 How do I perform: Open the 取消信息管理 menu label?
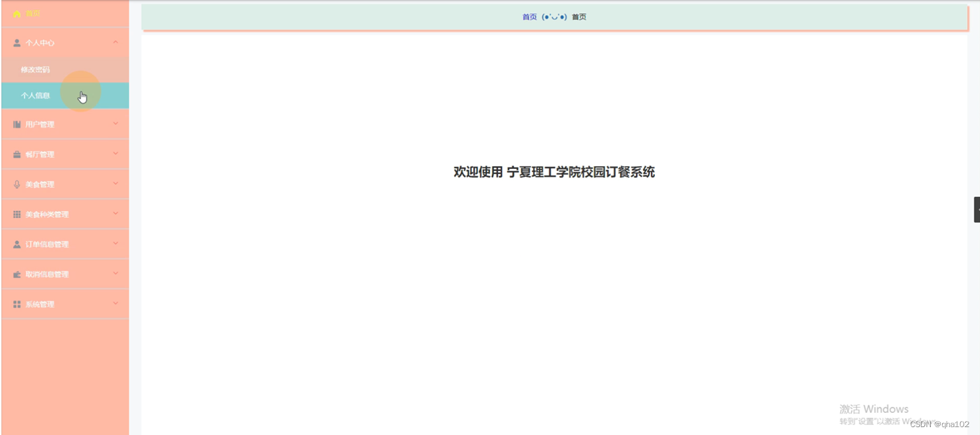pos(47,274)
